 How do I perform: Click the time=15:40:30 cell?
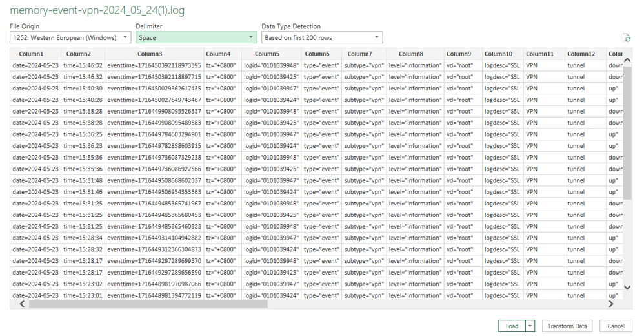pos(83,89)
